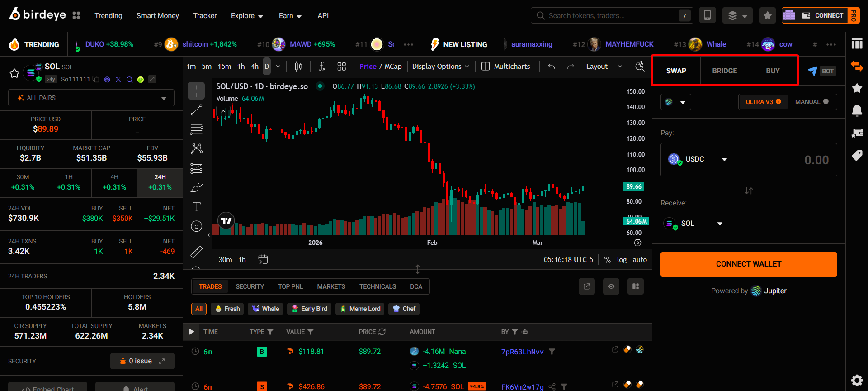Open the emoji icons tool
This screenshot has height=391, width=868.
[x=197, y=226]
